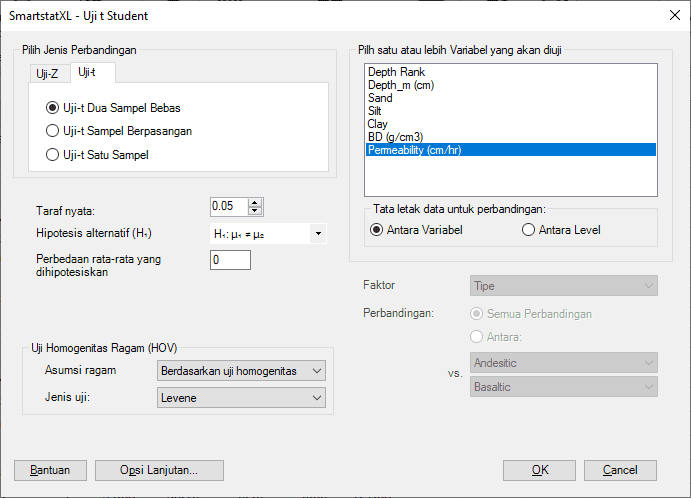This screenshot has height=498, width=691.
Task: Click the hypothesized mean difference field
Action: tap(230, 260)
